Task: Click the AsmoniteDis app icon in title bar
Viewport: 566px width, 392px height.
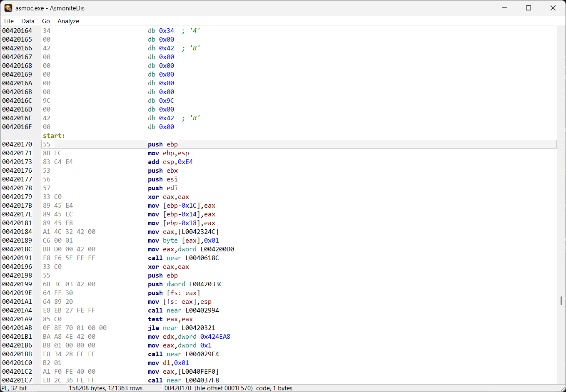Action: [8, 8]
